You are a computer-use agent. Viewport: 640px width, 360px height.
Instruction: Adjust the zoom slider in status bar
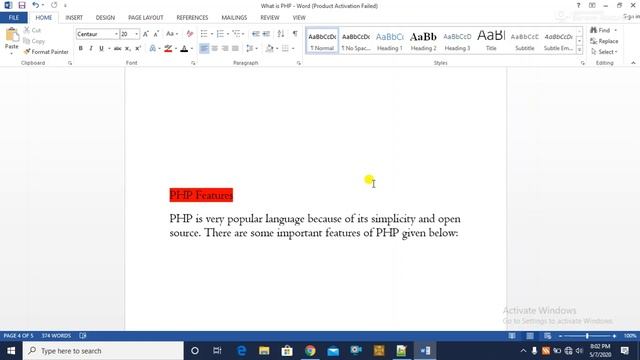587,336
